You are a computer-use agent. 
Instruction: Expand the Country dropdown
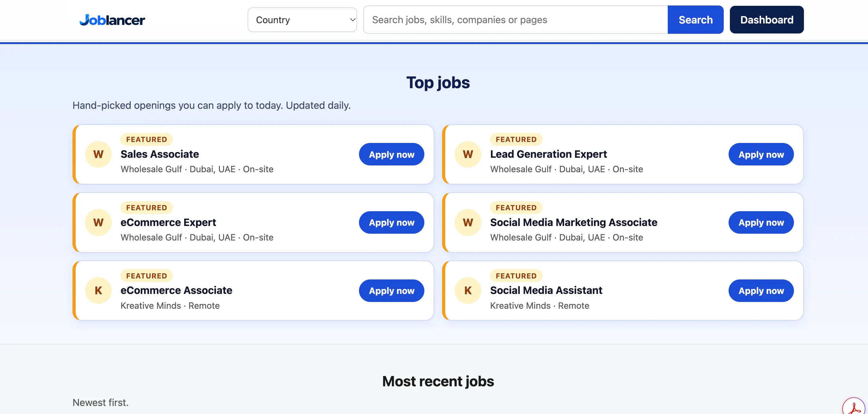302,20
